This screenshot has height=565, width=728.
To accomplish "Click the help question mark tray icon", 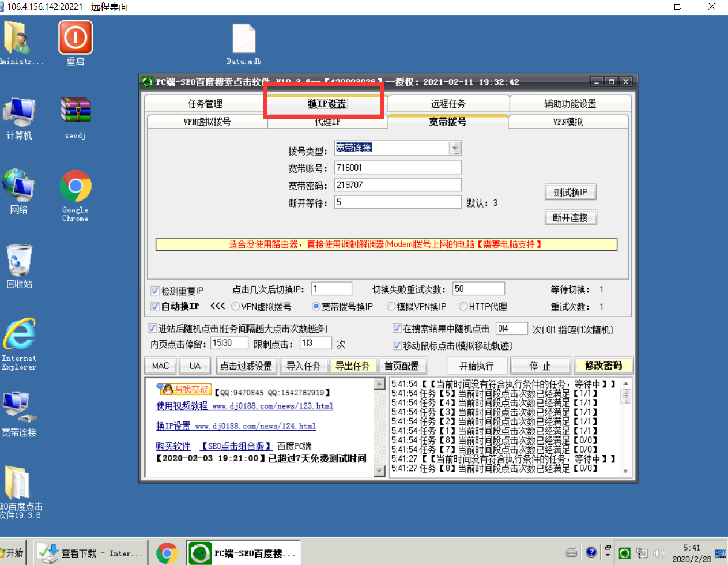I will click(x=591, y=552).
